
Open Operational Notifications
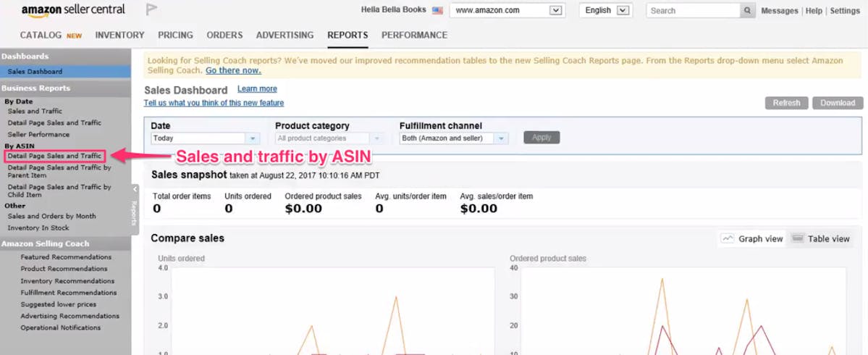tap(61, 328)
